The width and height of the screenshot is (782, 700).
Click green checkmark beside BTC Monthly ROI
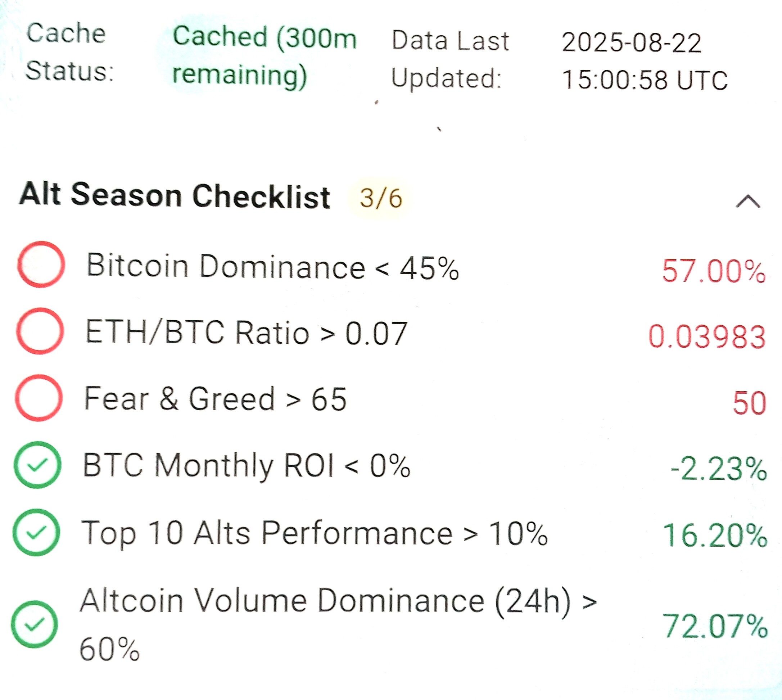(x=37, y=465)
